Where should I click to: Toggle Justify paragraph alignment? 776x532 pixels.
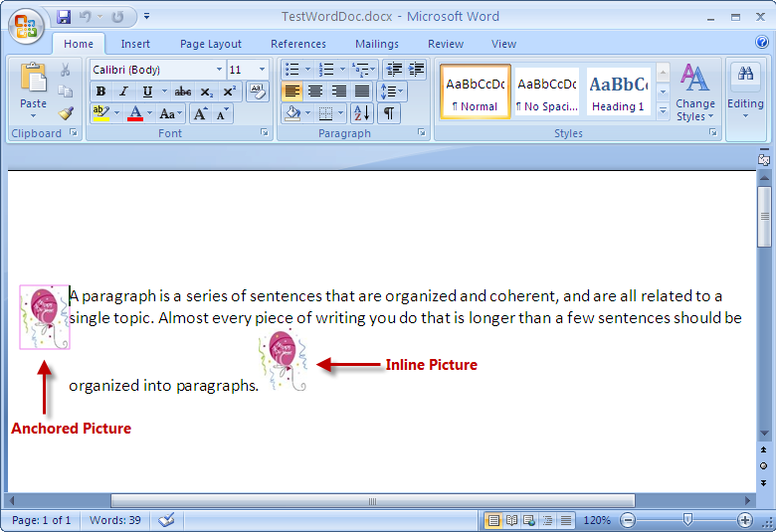[x=362, y=91]
